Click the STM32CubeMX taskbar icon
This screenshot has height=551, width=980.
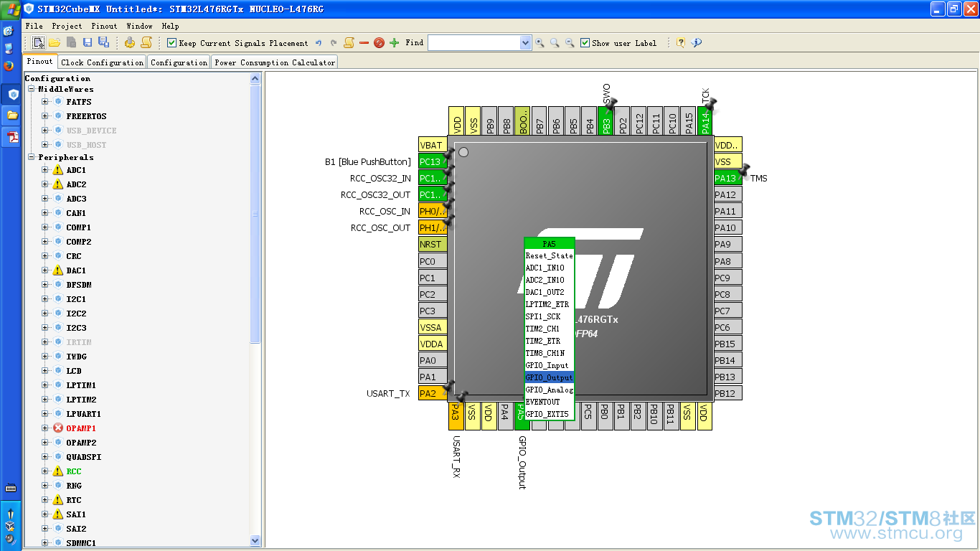[12, 94]
